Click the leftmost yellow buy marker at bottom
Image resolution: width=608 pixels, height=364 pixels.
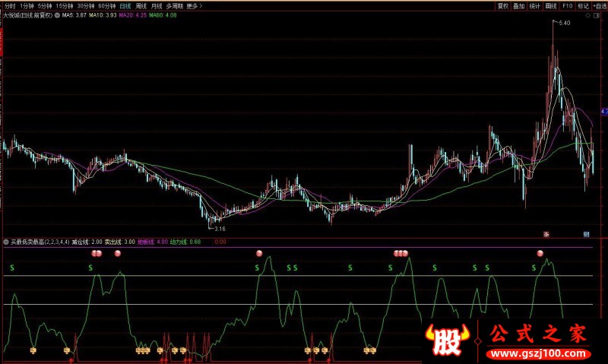33,350
